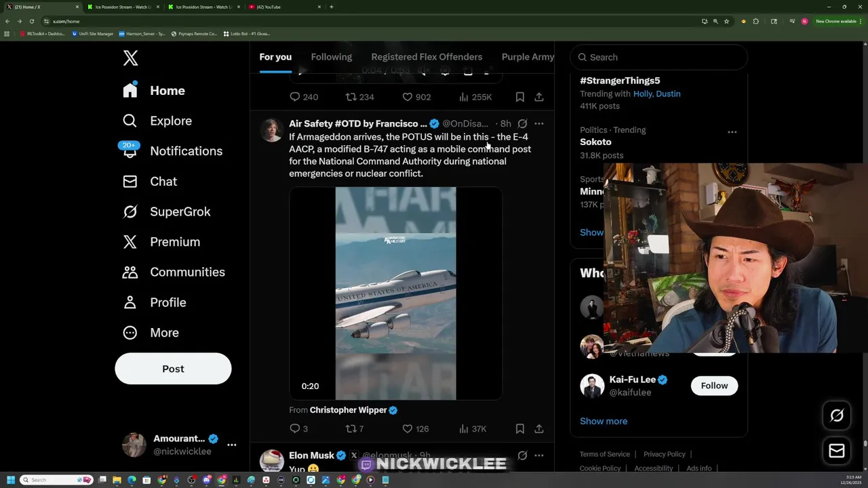Open Chrome extensions puzzle icon

(756, 21)
